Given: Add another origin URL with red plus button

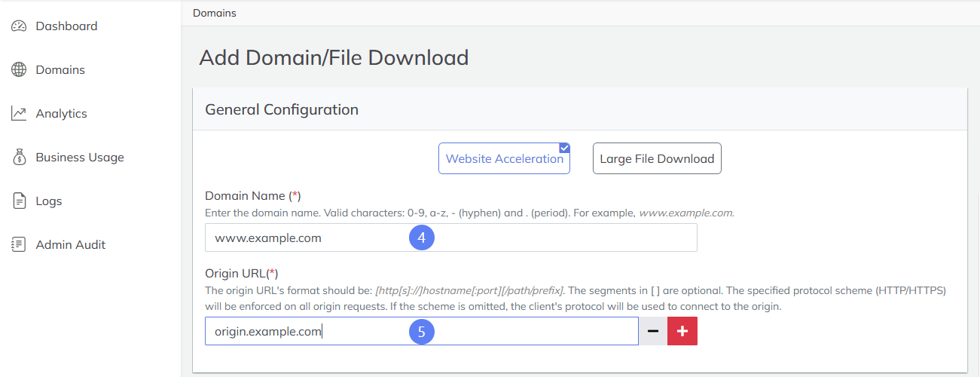Looking at the screenshot, I should click(x=682, y=331).
